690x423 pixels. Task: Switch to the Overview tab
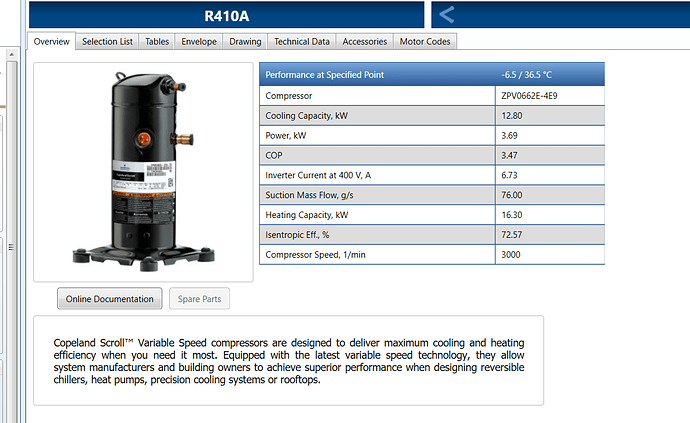(x=52, y=41)
